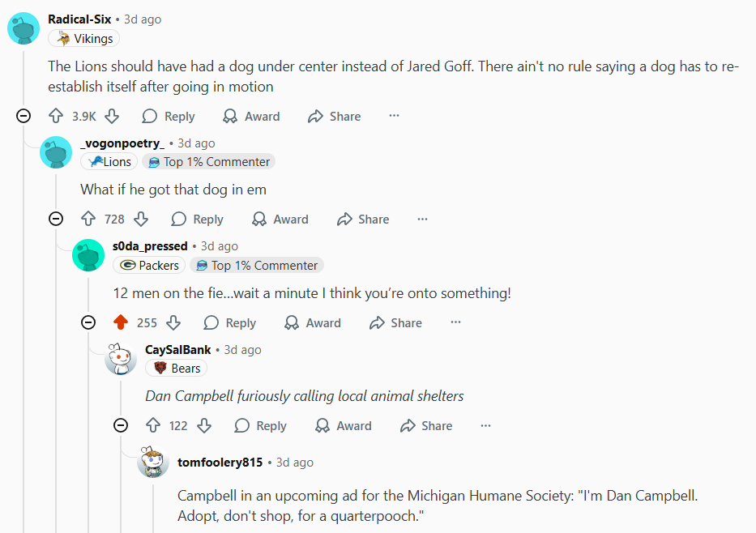Upvote _vogonpoetry_'s comment

[88, 219]
